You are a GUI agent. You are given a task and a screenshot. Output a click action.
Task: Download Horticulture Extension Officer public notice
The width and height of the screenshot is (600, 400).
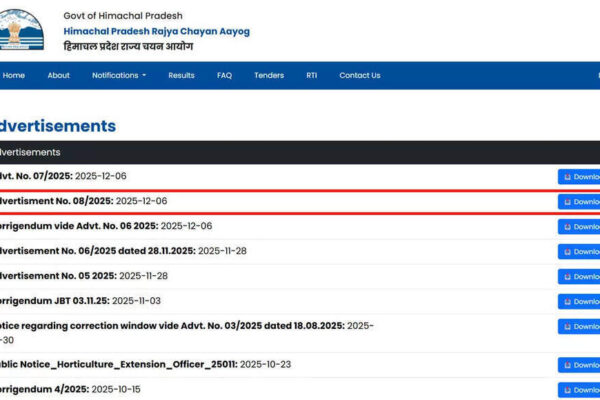[x=579, y=365]
